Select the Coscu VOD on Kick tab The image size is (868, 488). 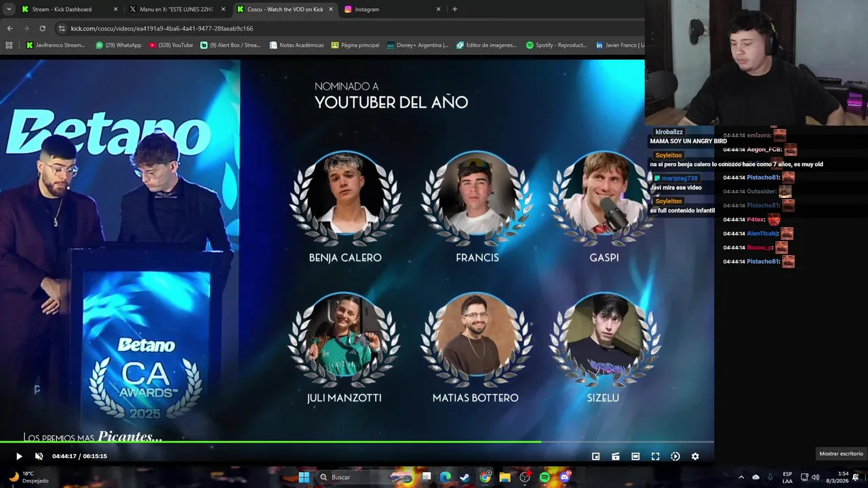285,9
